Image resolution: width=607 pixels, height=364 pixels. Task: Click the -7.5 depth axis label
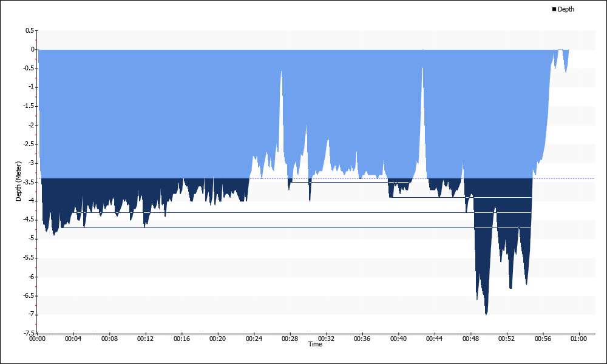point(29,333)
